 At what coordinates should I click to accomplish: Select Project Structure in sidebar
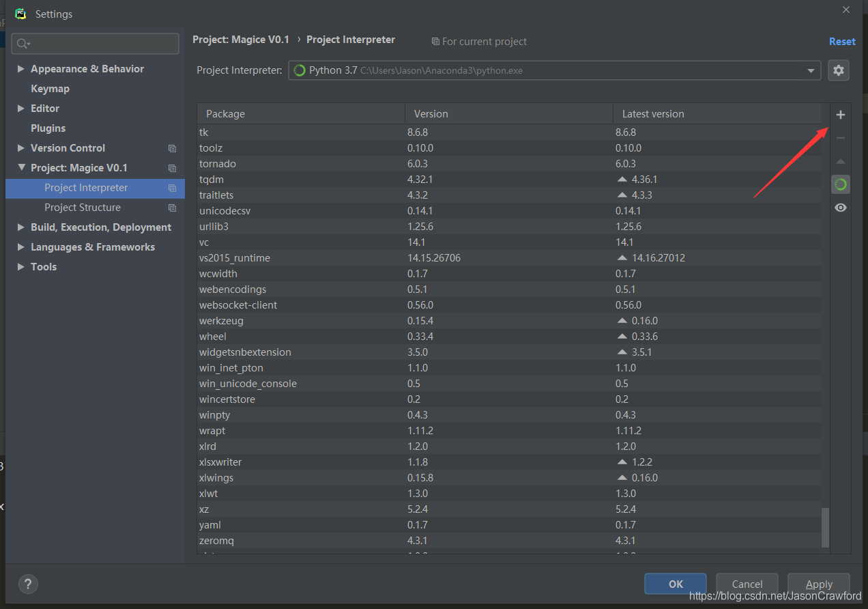pos(95,208)
